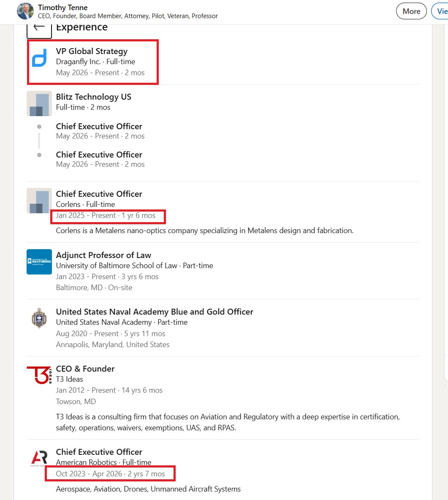Open the CEO & Founder role title
This screenshot has height=500, width=448.
coord(85,369)
